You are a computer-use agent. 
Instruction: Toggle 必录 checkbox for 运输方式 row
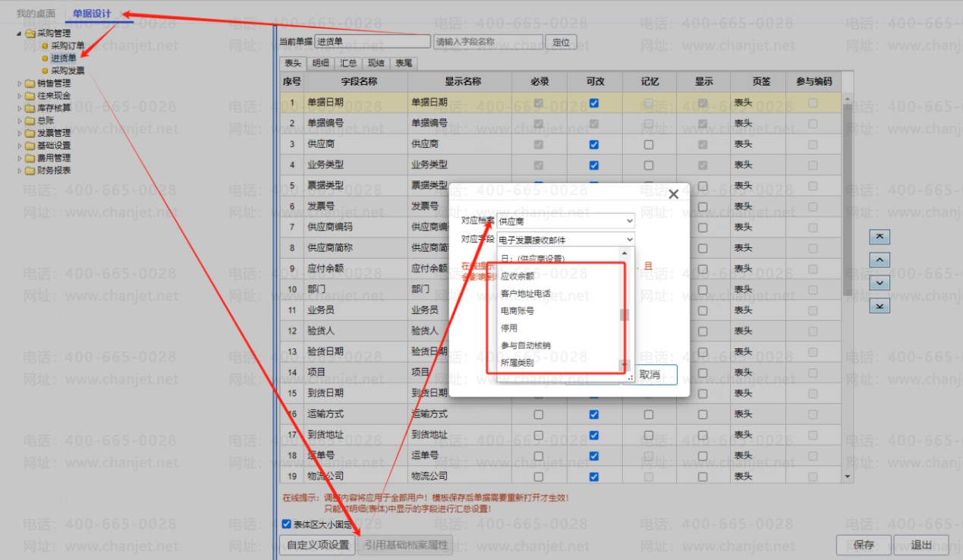[x=539, y=414]
